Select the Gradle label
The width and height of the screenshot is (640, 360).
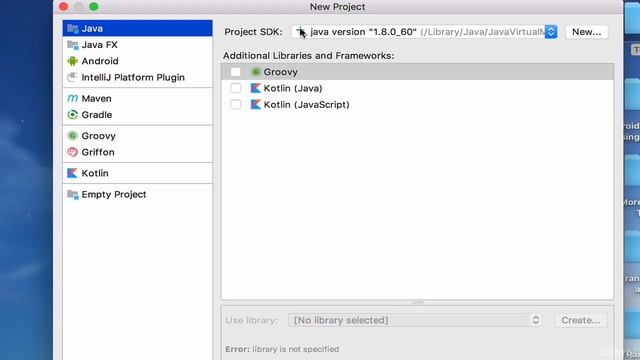(97, 115)
